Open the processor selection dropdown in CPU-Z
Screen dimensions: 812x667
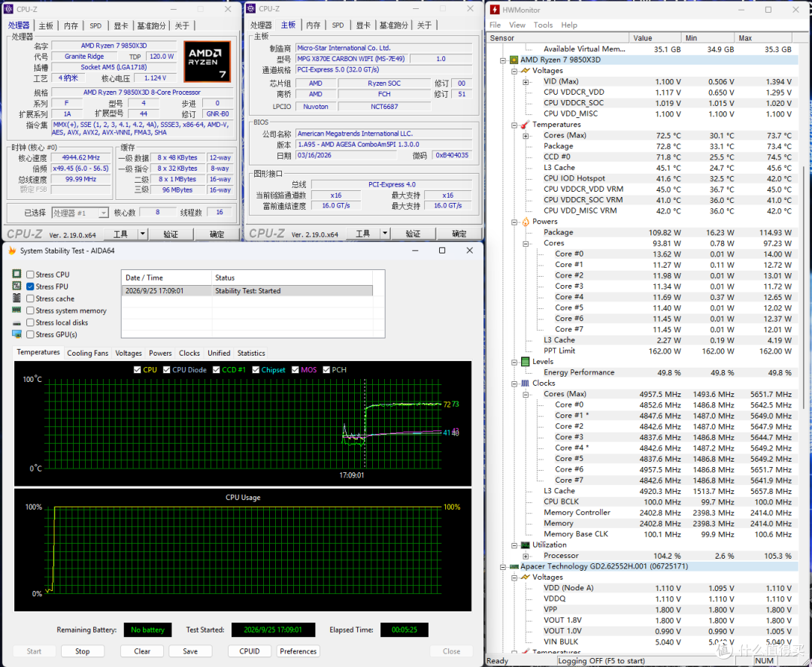point(103,213)
